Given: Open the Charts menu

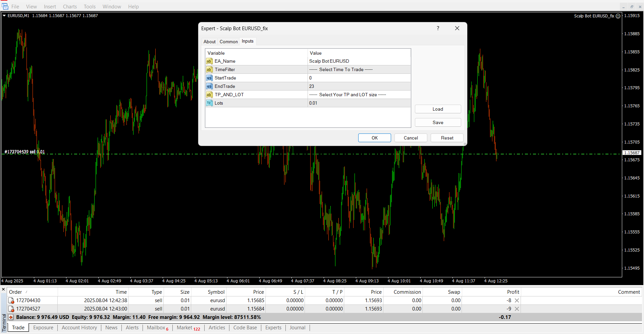Looking at the screenshot, I should [70, 7].
